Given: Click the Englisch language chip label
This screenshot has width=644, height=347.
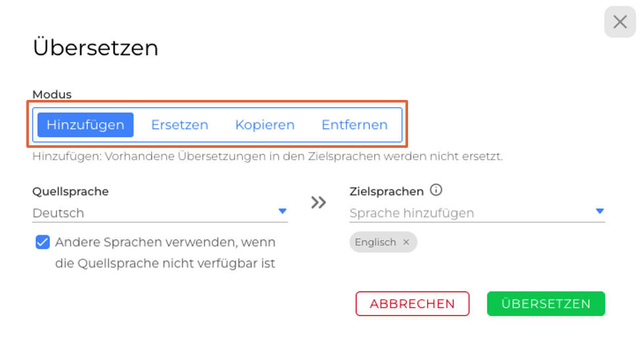Looking at the screenshot, I should click(375, 242).
